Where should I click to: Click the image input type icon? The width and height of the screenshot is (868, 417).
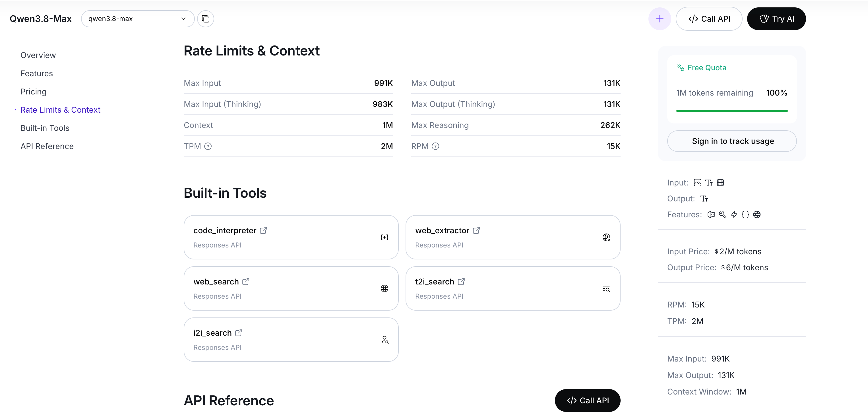click(x=697, y=183)
